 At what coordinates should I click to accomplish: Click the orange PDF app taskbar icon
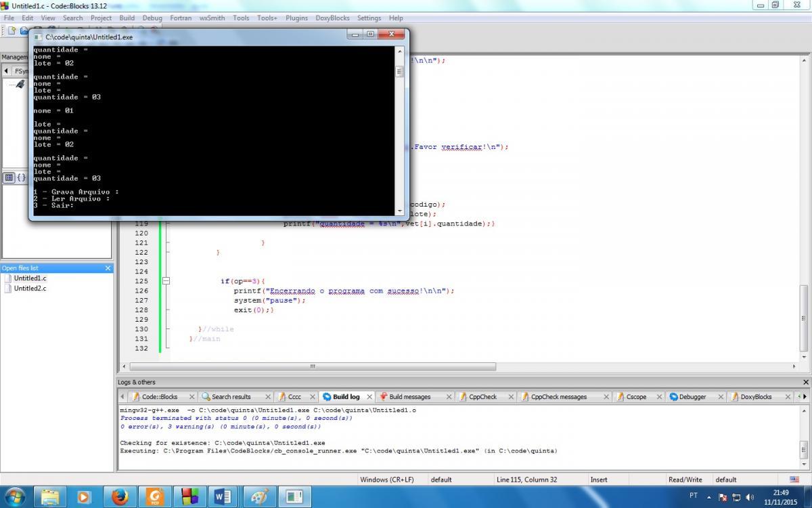click(x=155, y=496)
